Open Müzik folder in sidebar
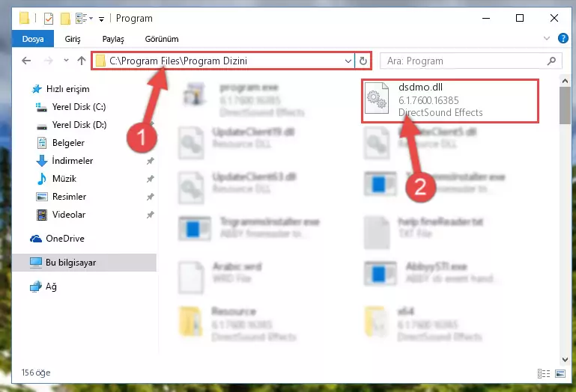 [x=57, y=179]
